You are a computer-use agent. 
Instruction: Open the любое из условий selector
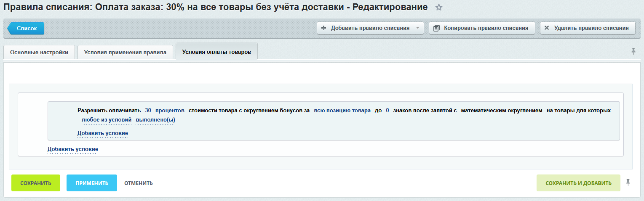107,120
